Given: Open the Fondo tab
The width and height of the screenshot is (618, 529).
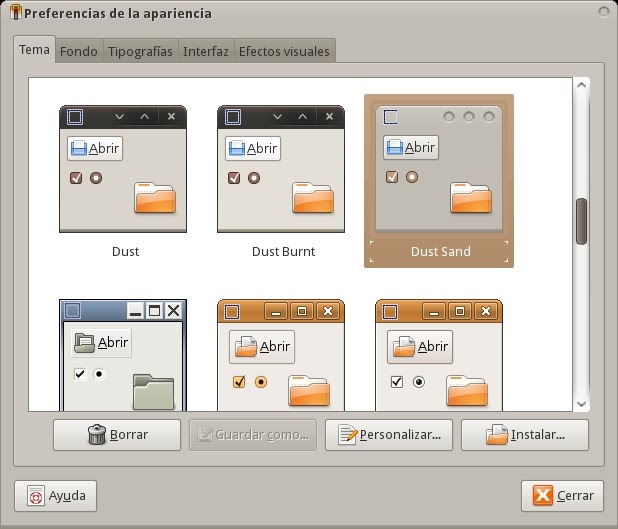Looking at the screenshot, I should (79, 51).
